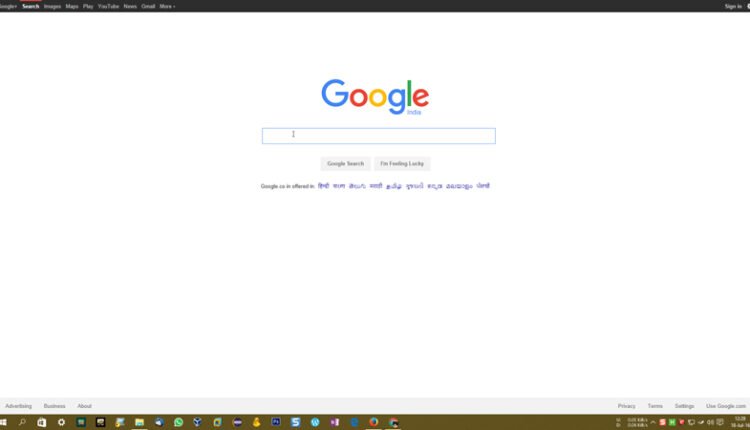Screen dimensions: 750x430
Task: Open News from the top bar
Action: point(130,6)
